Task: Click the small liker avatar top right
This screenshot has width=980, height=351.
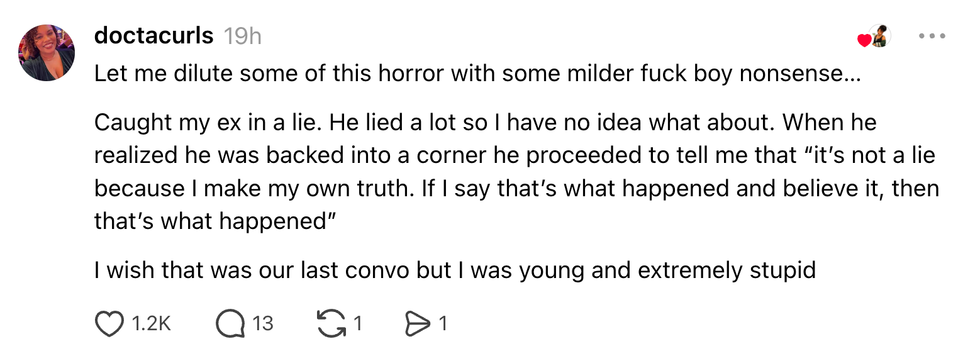Action: tap(879, 36)
